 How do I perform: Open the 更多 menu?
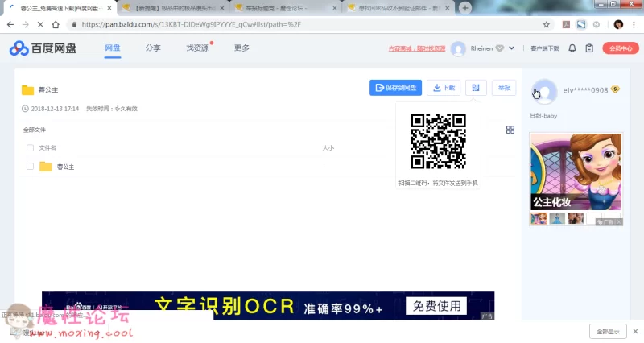(242, 48)
